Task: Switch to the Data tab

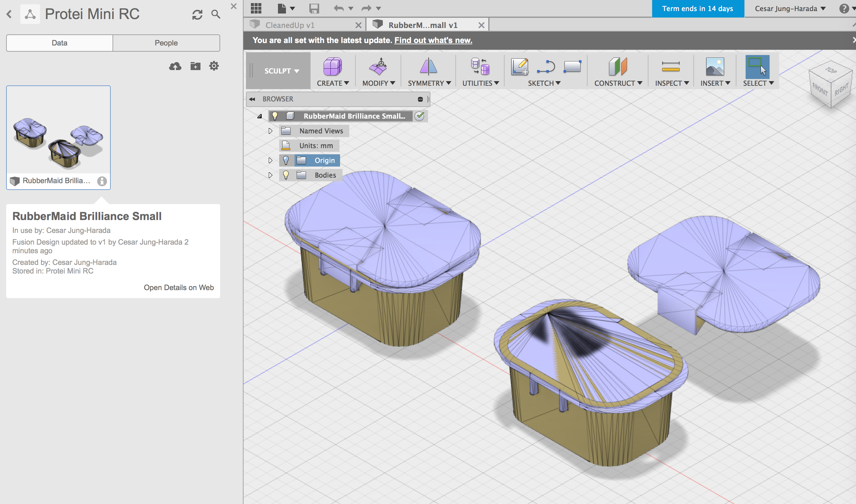Action: point(59,43)
